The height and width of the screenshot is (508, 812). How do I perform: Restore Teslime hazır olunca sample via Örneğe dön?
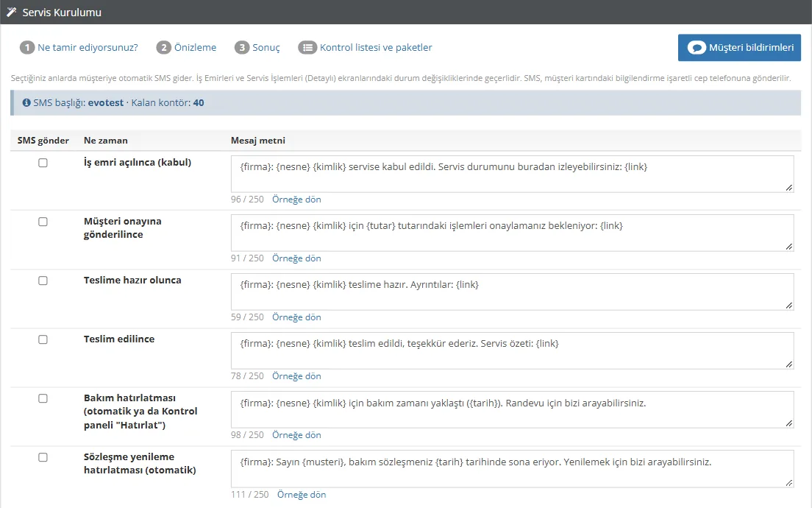pyautogui.click(x=296, y=317)
